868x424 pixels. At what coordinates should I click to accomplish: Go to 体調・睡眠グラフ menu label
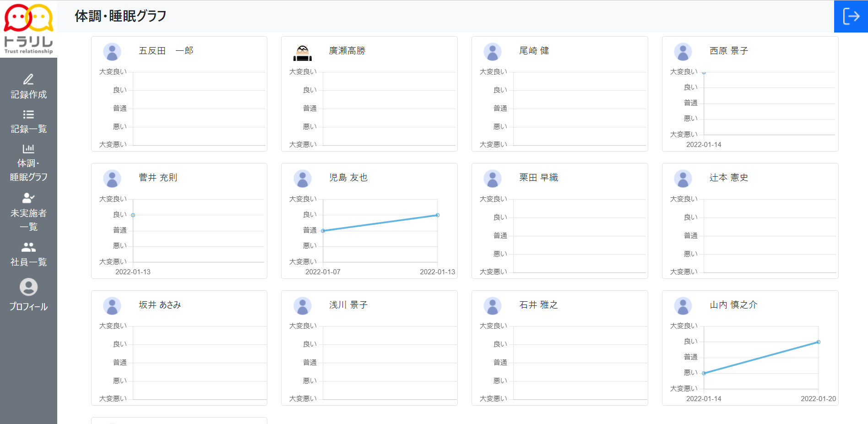28,170
